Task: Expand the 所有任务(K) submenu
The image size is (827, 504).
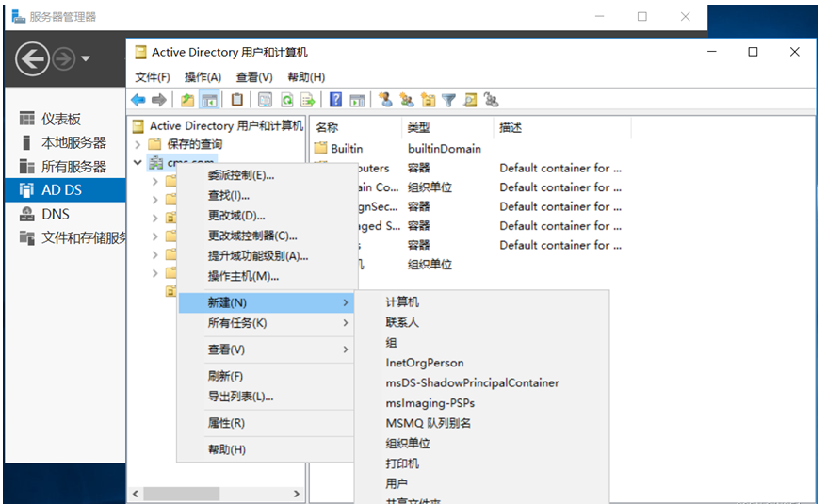Action: point(267,323)
